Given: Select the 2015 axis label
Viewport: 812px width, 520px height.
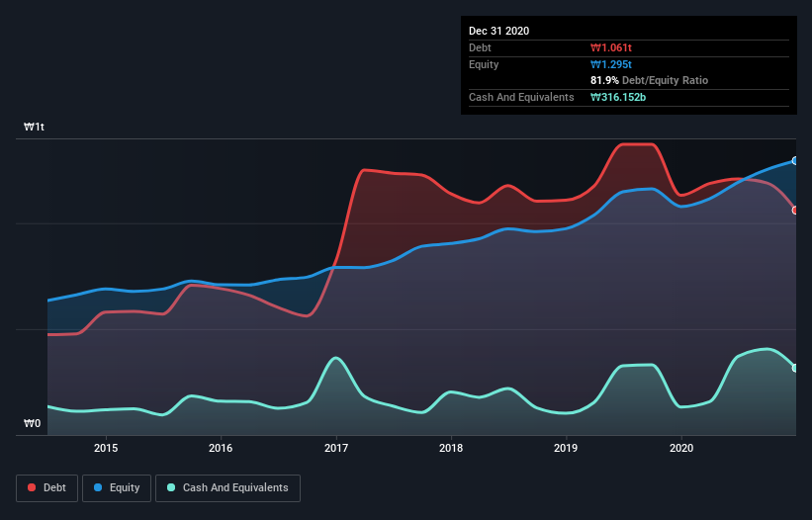Looking at the screenshot, I should pos(106,448).
